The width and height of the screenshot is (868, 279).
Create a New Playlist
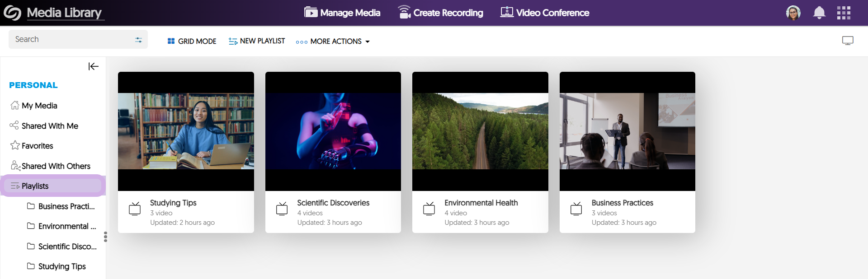click(257, 41)
